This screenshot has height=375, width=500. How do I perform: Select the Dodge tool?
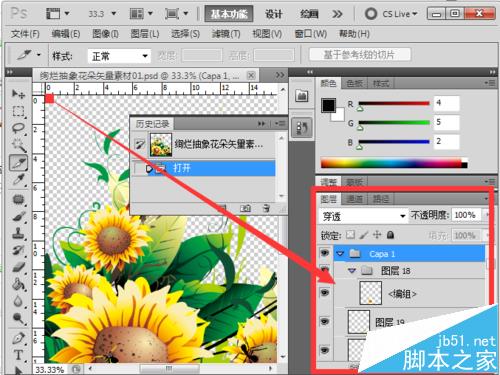(x=18, y=318)
